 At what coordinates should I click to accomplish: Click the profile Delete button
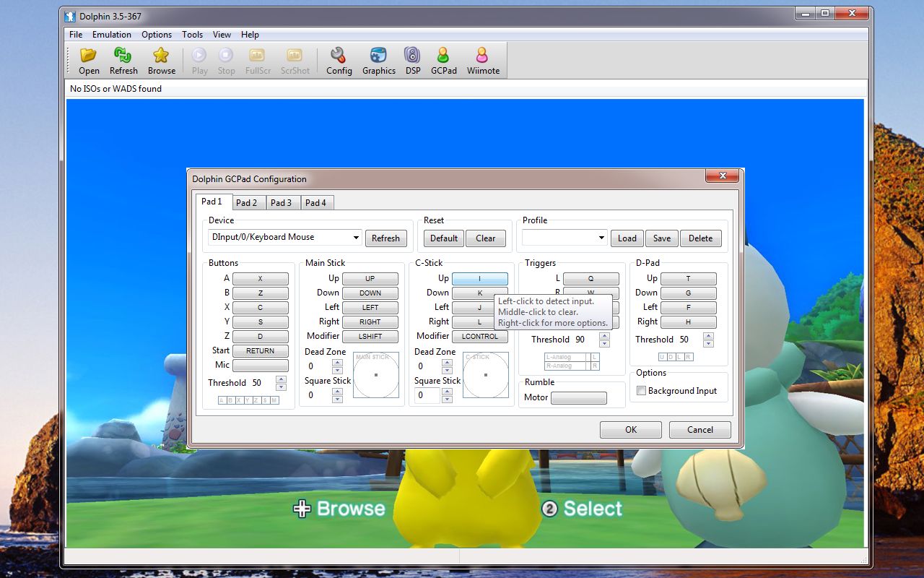tap(700, 238)
